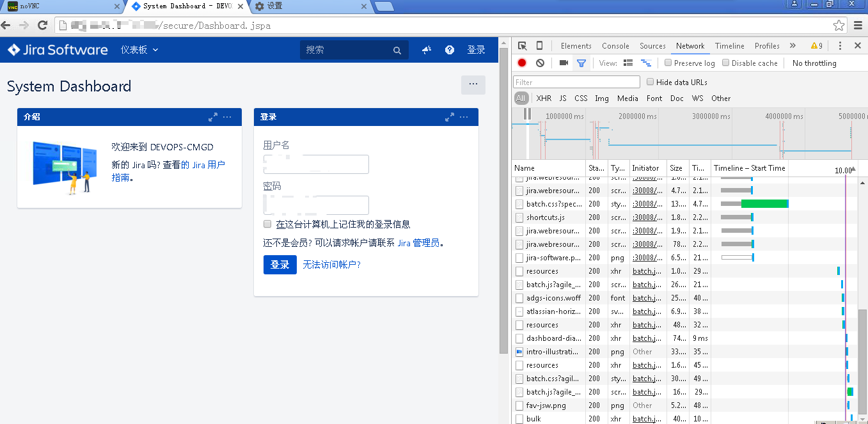
Task: Switch to the Timeline tab
Action: pos(730,46)
